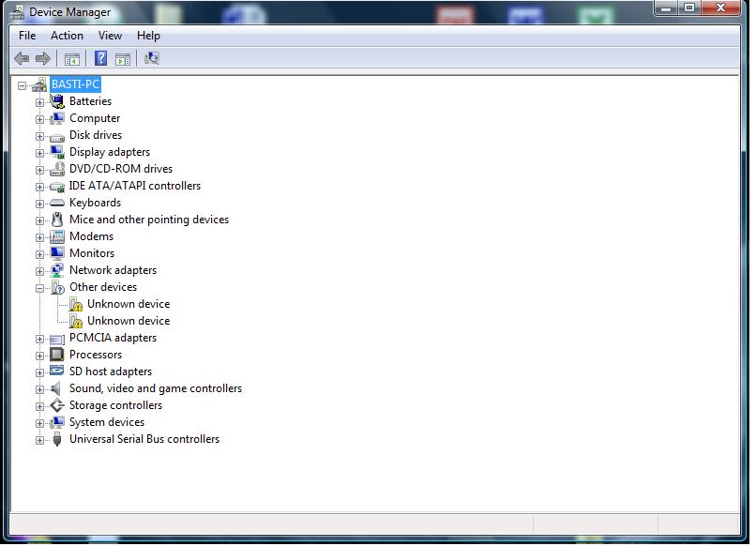Click the System devices category icon

click(57, 422)
